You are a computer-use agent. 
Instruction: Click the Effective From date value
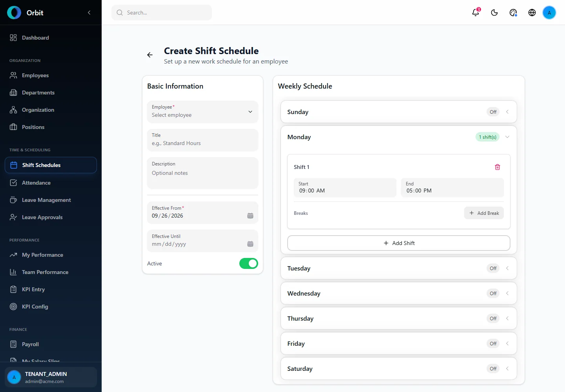[168, 216]
